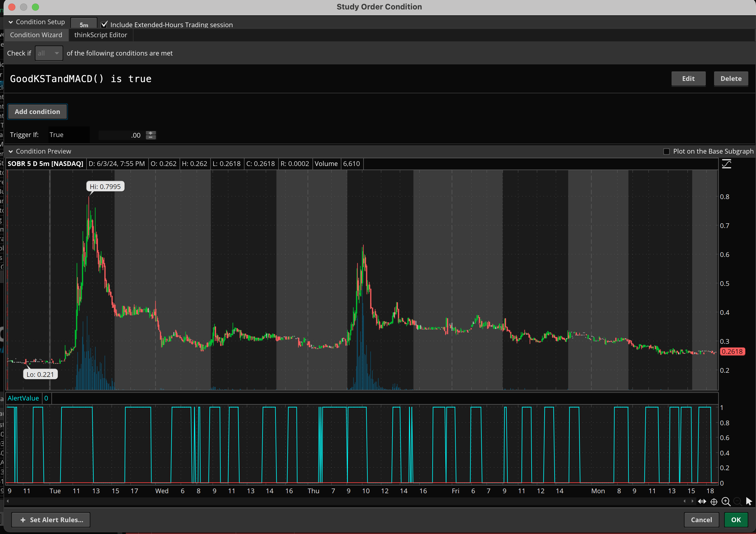The image size is (756, 534).
Task: Open the 'all' conditions dropdown
Action: click(49, 53)
